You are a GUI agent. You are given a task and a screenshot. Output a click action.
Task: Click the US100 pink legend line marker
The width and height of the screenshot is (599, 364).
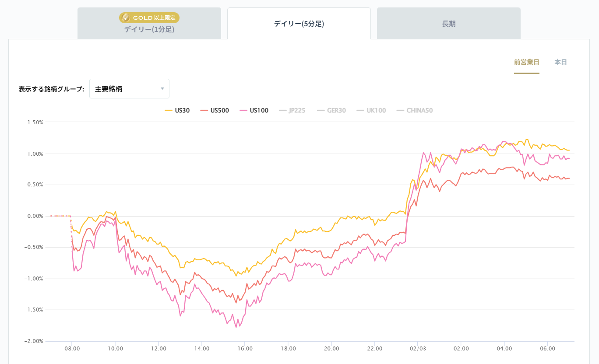tap(243, 111)
